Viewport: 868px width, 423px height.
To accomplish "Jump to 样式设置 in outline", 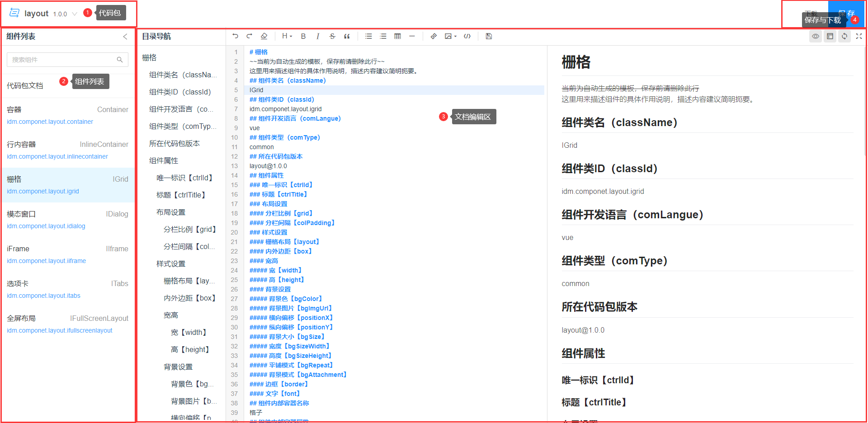I will 171,263.
